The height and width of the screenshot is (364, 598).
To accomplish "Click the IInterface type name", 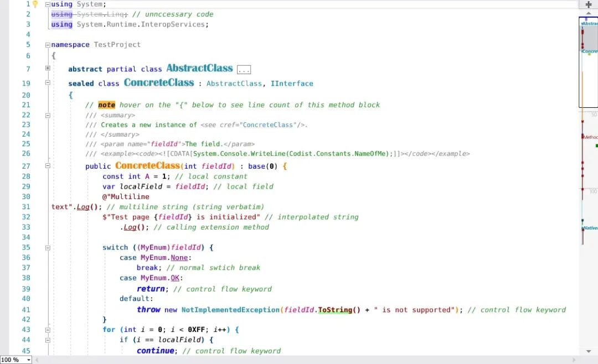I will [x=292, y=84].
